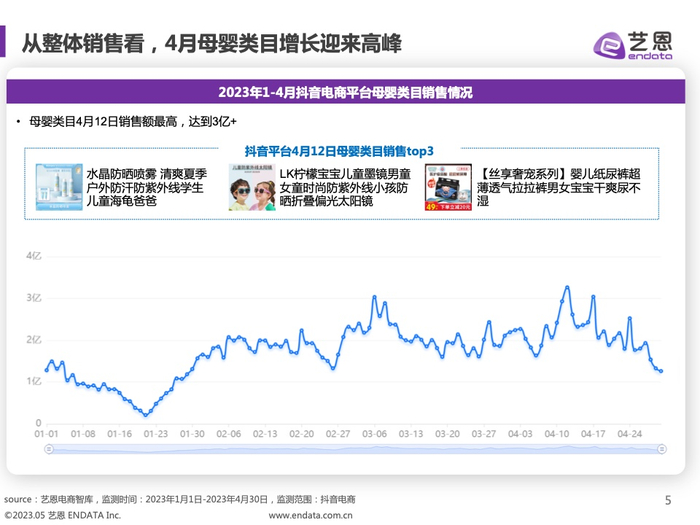Click y-axis label 1亿
Viewport: 700px width, 525px height.
coord(34,381)
